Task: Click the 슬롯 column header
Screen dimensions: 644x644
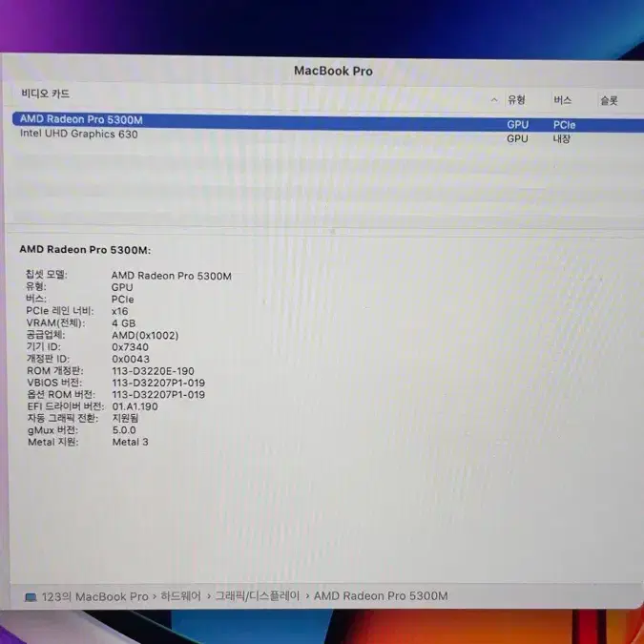Action: pos(609,100)
